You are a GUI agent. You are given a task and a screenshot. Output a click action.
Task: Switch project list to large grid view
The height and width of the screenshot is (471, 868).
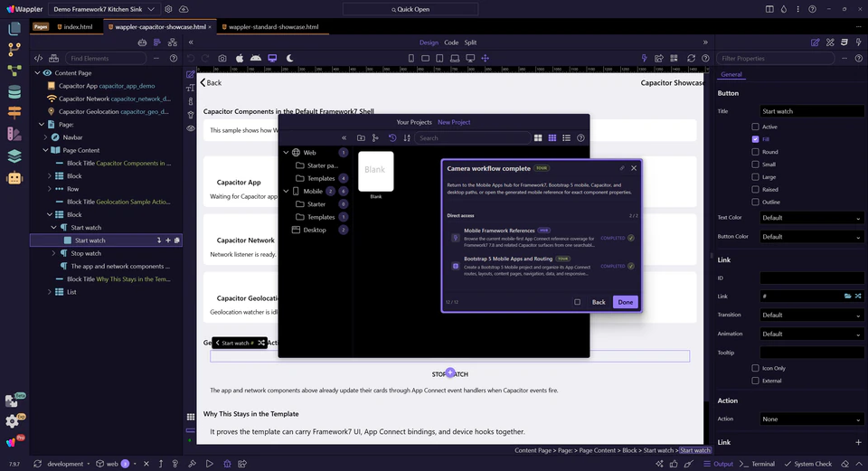(x=537, y=137)
